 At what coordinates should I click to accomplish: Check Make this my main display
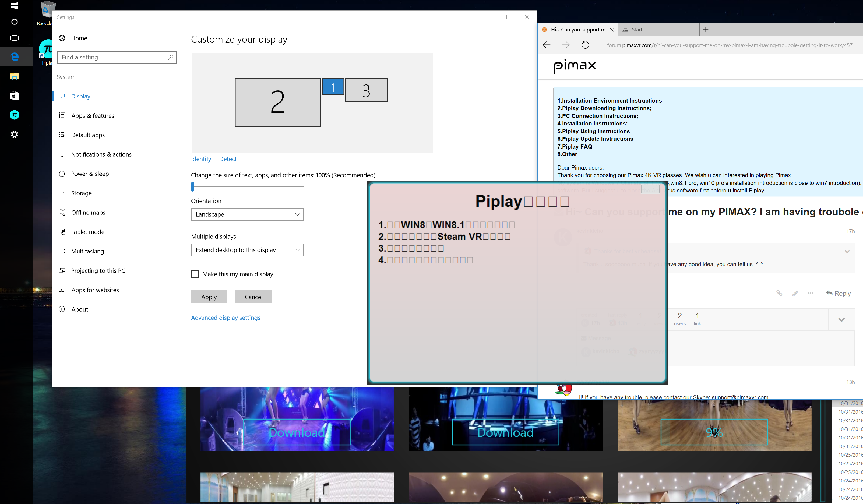click(195, 274)
